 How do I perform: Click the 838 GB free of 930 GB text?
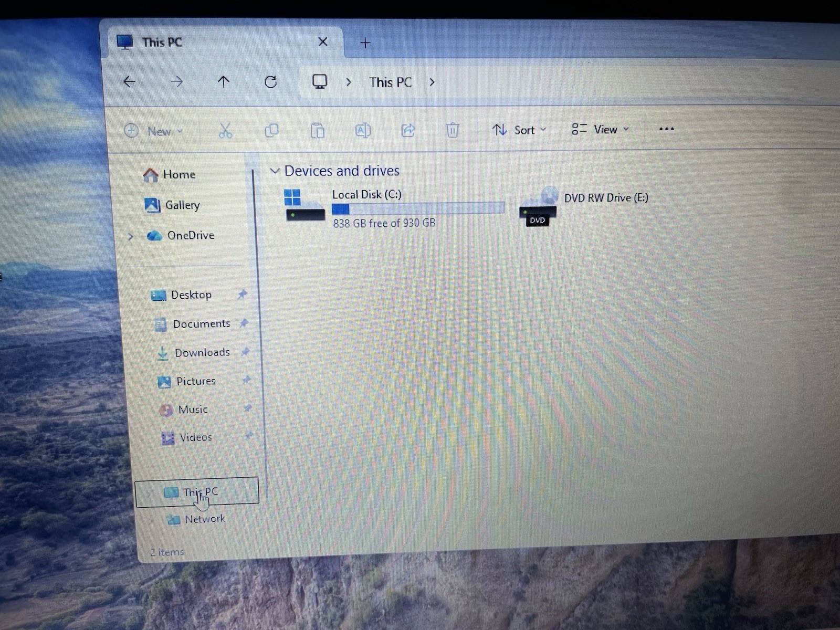(x=384, y=223)
